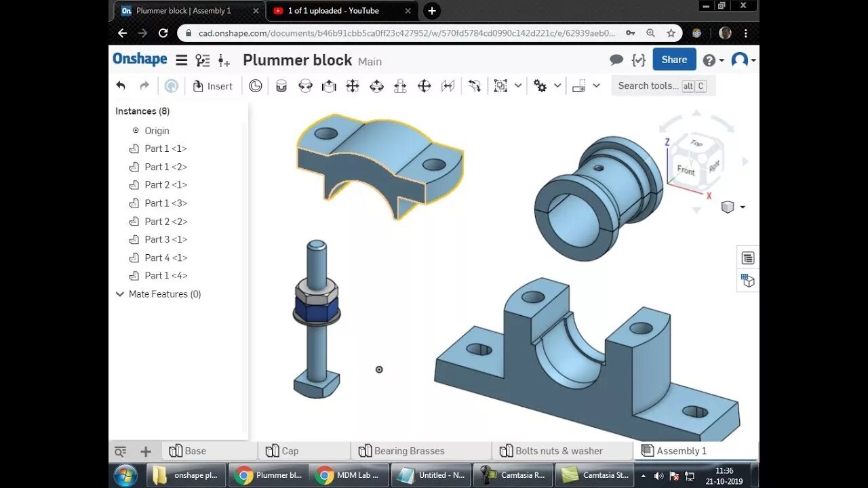
Task: Bookmark this page with the star
Action: [671, 33]
